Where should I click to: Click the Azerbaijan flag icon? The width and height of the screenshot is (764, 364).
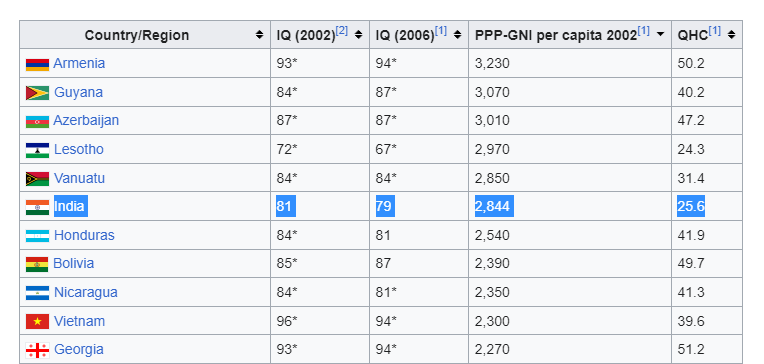[x=38, y=121]
